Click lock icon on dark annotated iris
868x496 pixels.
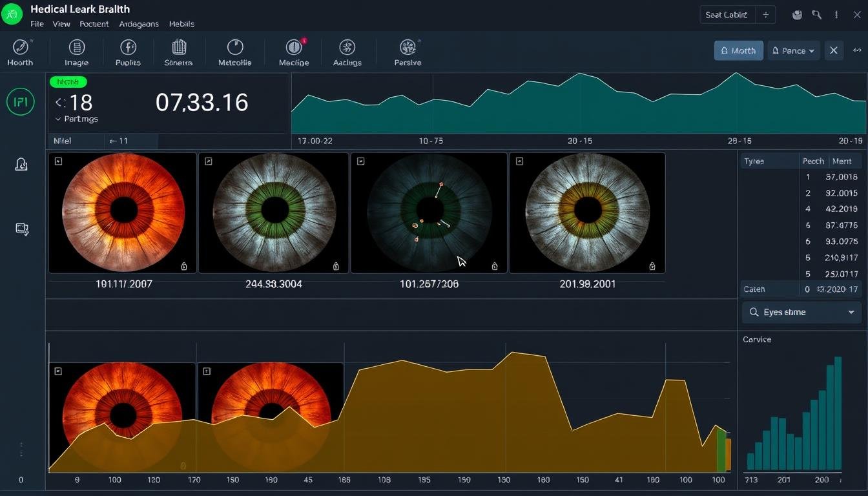(495, 266)
